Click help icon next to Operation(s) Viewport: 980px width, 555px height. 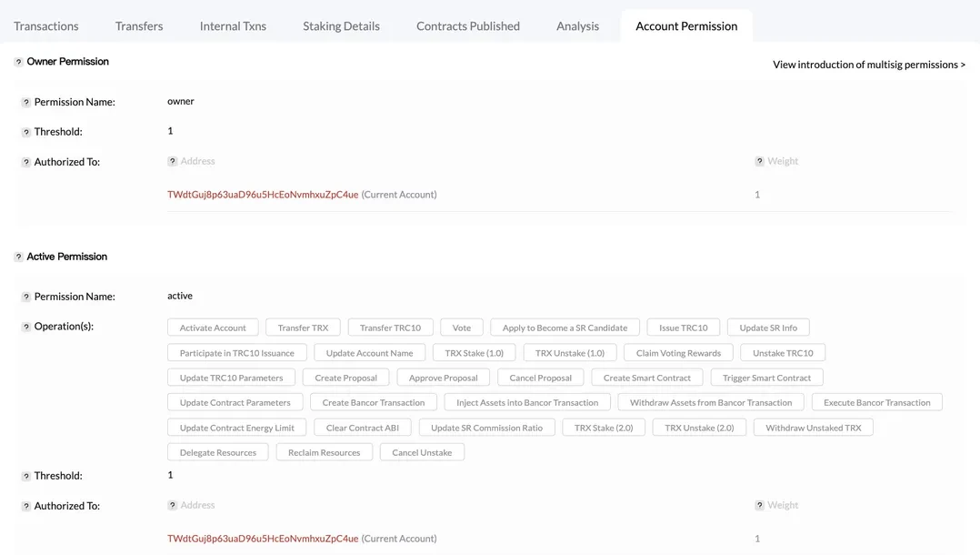tap(26, 327)
